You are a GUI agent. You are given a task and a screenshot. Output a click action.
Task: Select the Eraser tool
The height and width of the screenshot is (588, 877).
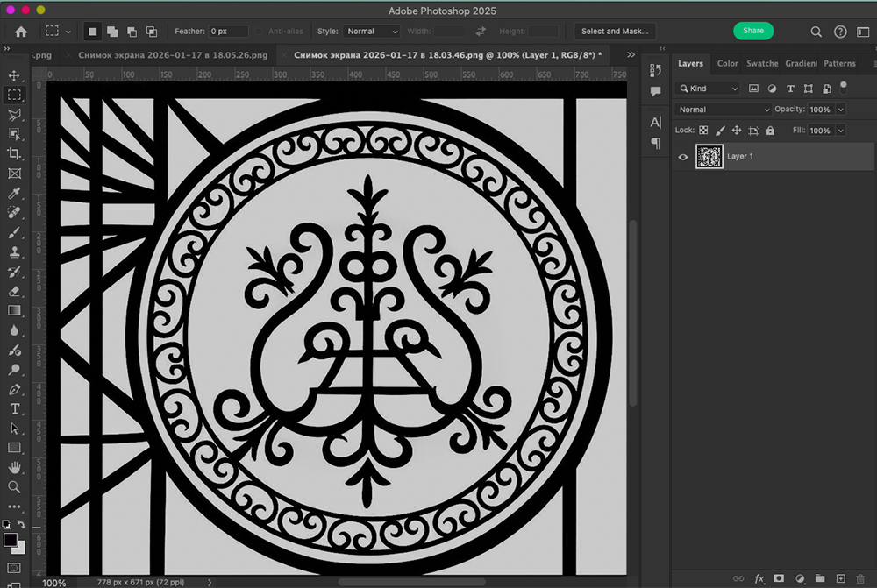pos(14,291)
